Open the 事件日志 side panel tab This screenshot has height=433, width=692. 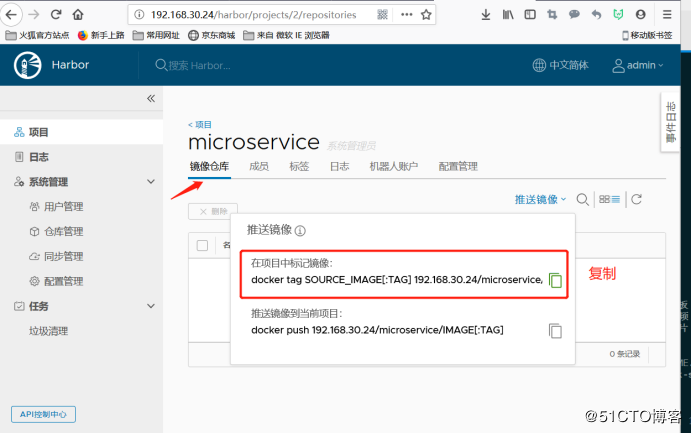pos(670,122)
